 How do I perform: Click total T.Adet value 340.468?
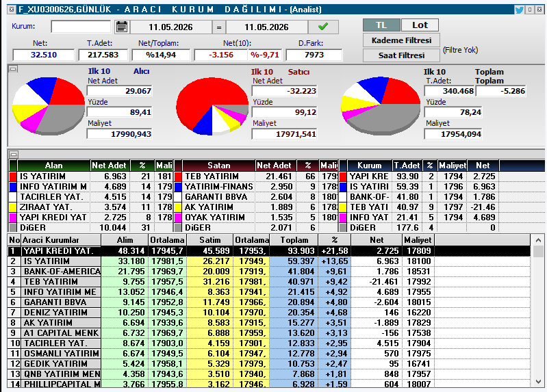pos(449,91)
